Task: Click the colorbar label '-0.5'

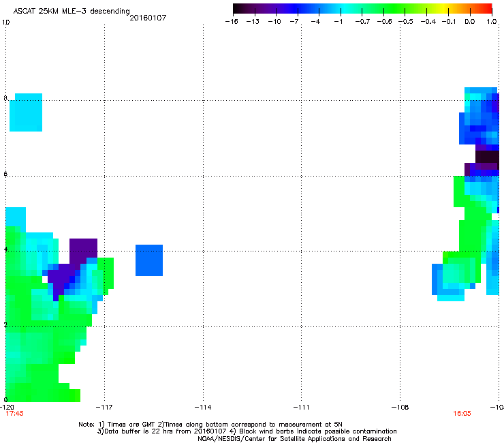Action: [406, 22]
